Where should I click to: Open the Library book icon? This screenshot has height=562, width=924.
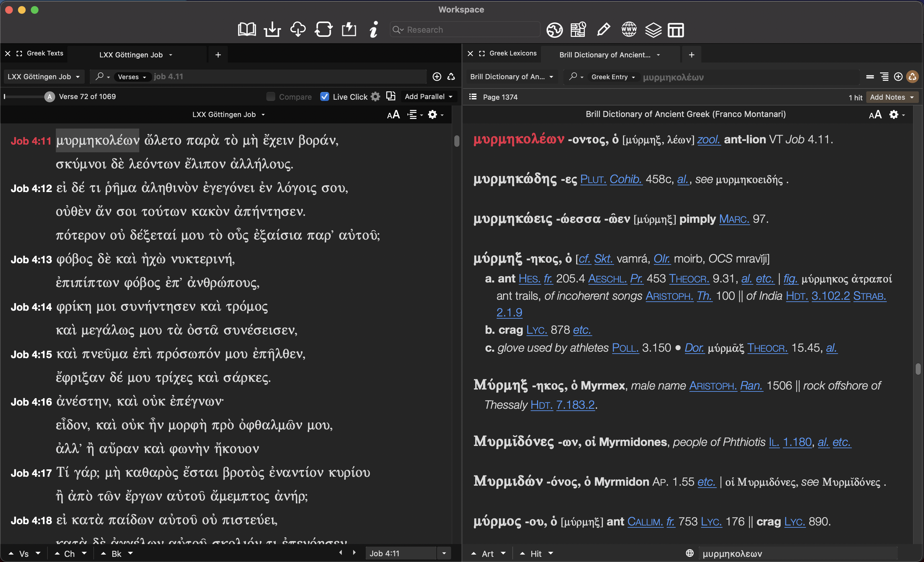pos(247,29)
